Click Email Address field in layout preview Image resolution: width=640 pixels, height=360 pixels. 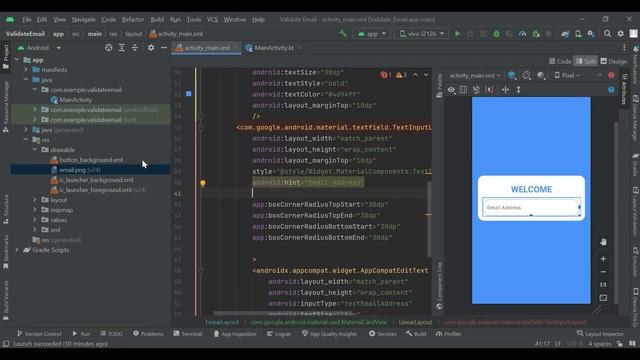[x=531, y=207]
